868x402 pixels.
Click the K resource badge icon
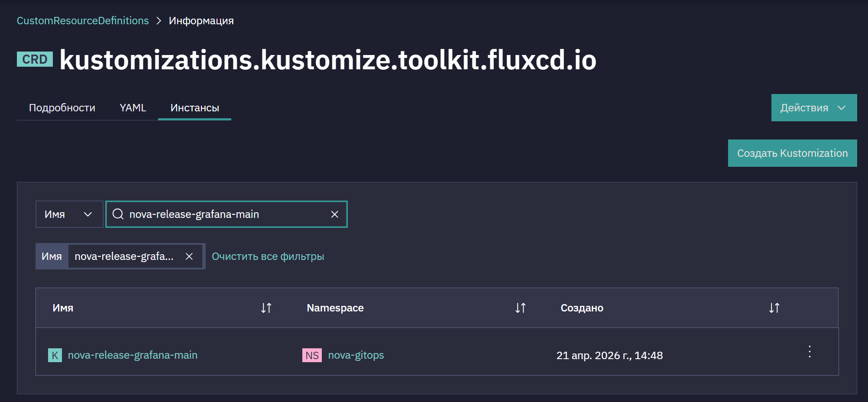pos(55,355)
